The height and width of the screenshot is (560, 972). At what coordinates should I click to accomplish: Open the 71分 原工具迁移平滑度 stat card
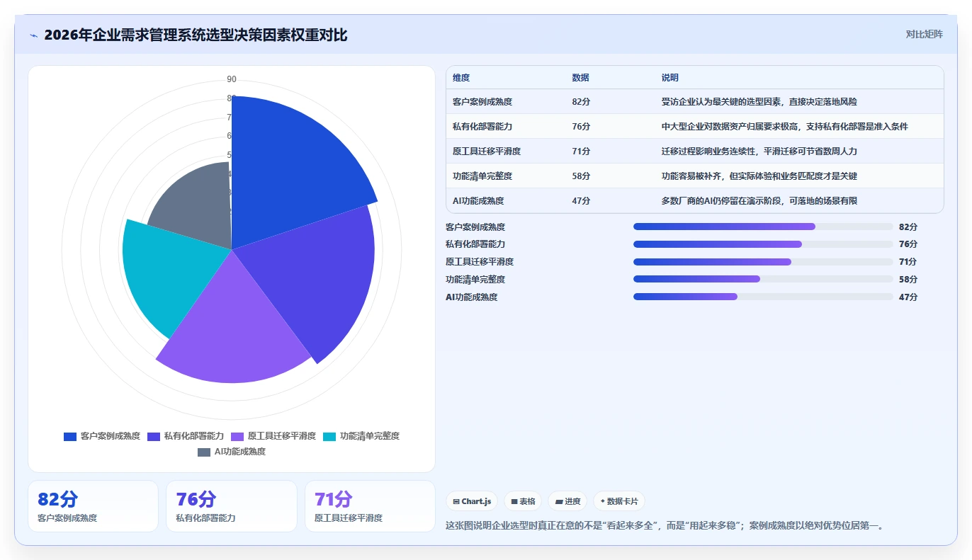(x=370, y=506)
